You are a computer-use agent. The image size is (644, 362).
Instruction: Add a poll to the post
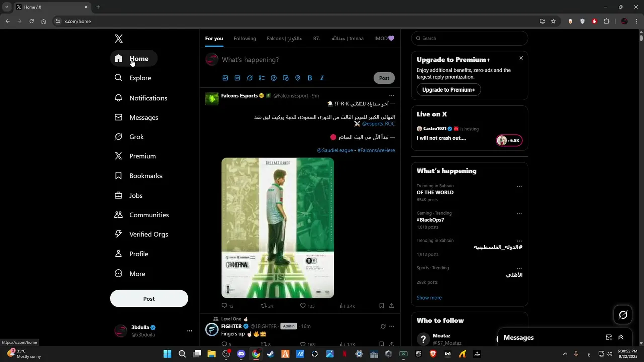click(262, 78)
